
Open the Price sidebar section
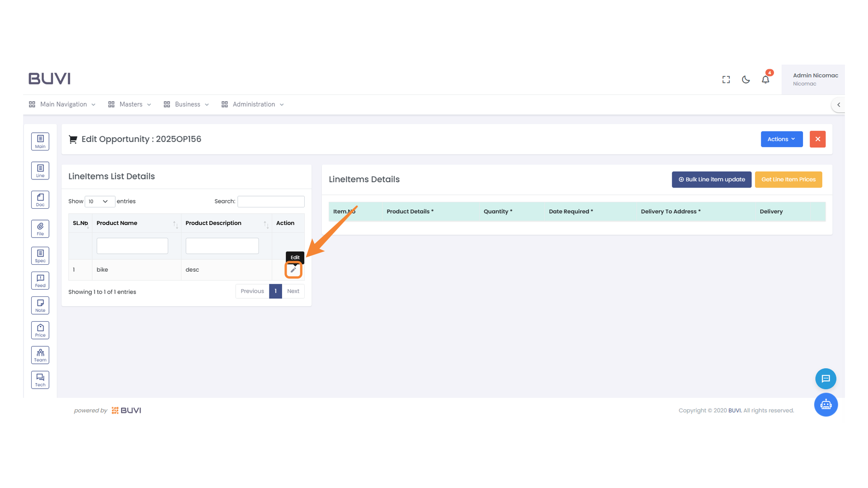pyautogui.click(x=40, y=330)
